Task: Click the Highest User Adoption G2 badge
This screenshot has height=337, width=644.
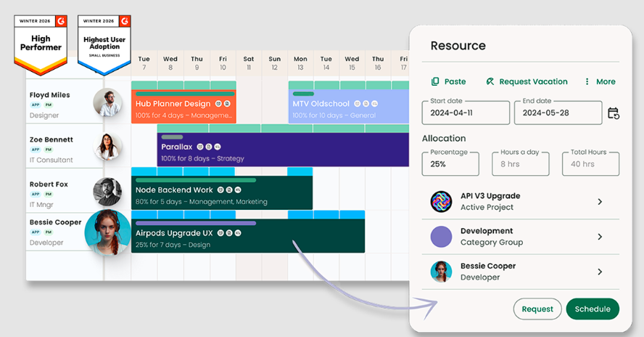Action: click(x=104, y=45)
